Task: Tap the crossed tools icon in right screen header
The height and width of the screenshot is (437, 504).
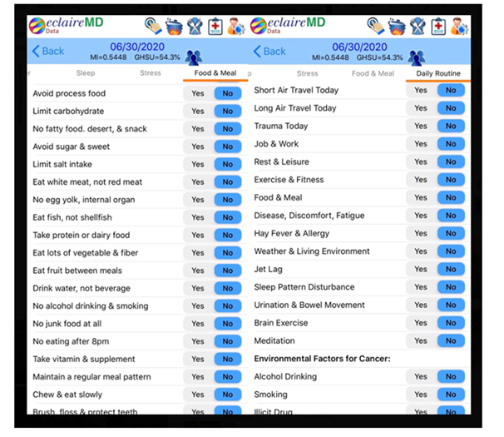Action: tap(418, 26)
